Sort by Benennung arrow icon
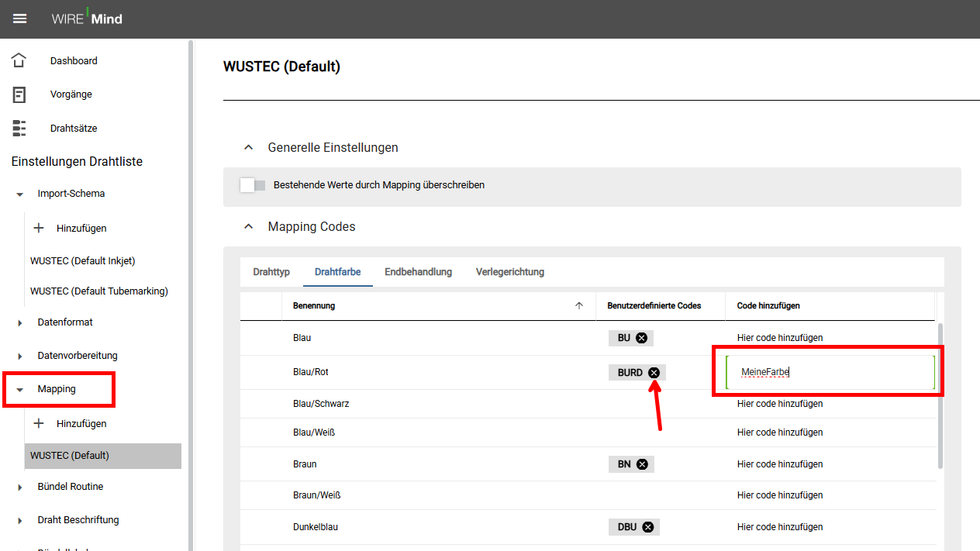Screen dimensions: 980x551 click(x=579, y=305)
